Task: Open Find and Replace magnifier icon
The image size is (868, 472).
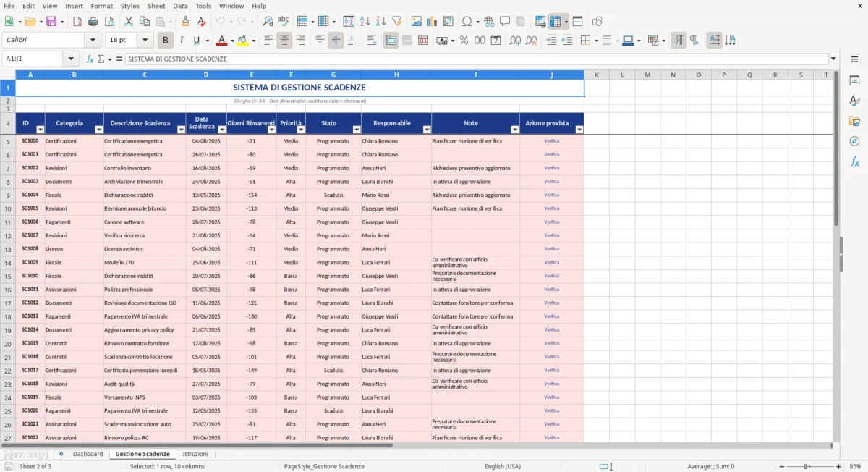Action: point(268,21)
